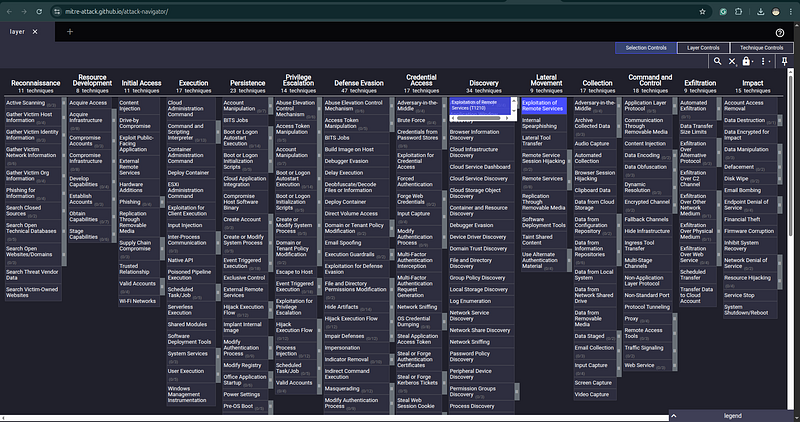Select the Fallback Channels technique
This screenshot has height=422, width=800.
tap(647, 219)
